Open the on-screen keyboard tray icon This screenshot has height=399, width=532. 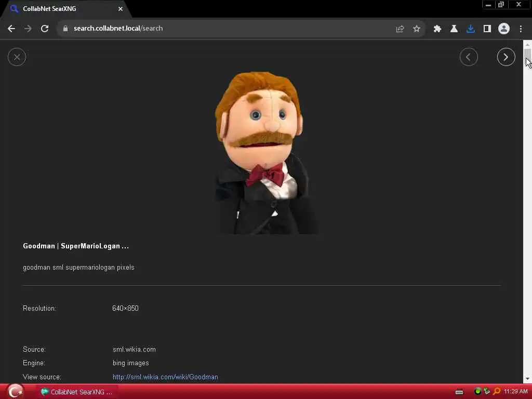pyautogui.click(x=459, y=392)
